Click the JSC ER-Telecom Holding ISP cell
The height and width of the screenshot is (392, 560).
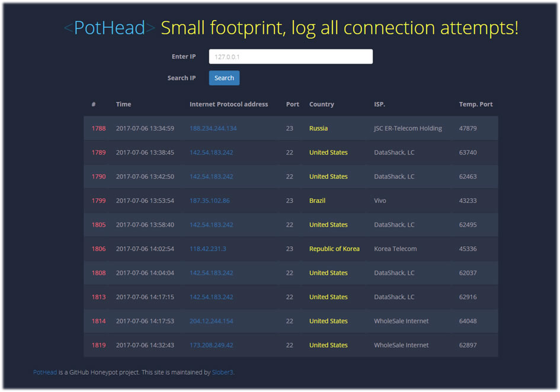coord(408,128)
